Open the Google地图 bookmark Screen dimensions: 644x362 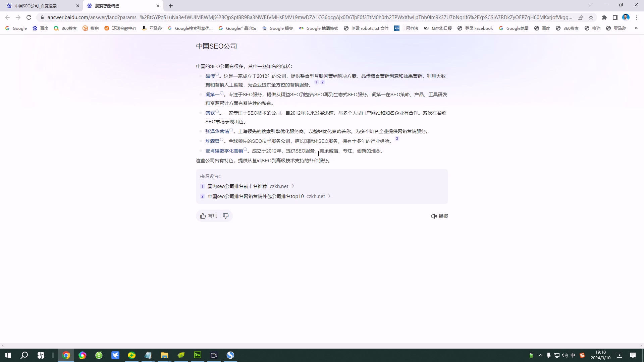514,28
